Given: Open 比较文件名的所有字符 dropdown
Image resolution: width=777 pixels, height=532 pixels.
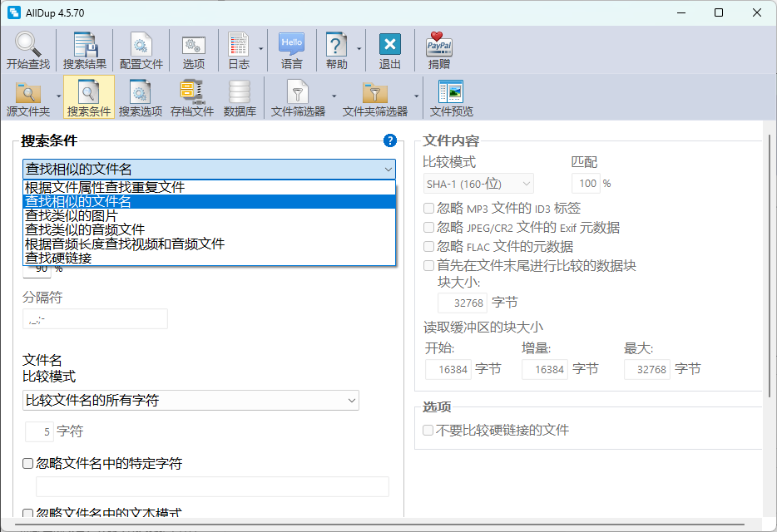Looking at the screenshot, I should point(191,400).
